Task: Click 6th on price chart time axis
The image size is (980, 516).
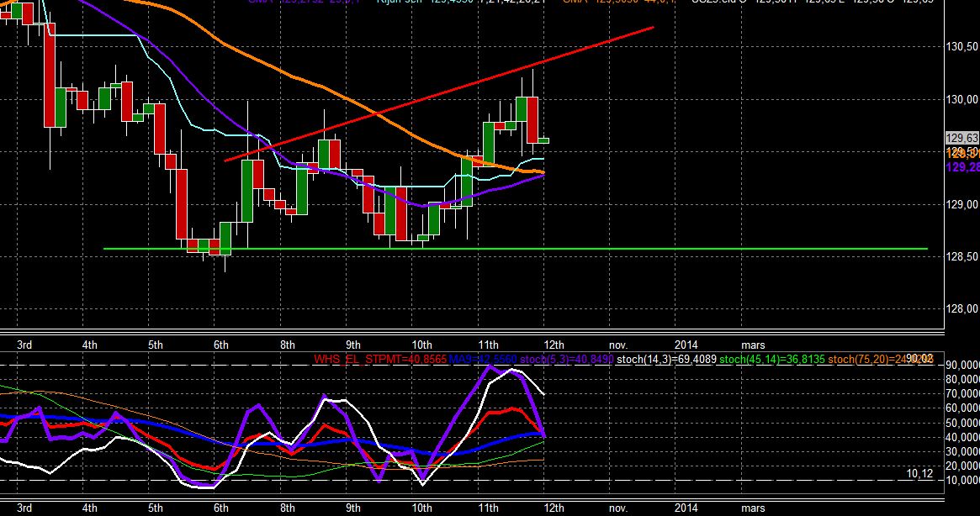Action: pos(220,345)
